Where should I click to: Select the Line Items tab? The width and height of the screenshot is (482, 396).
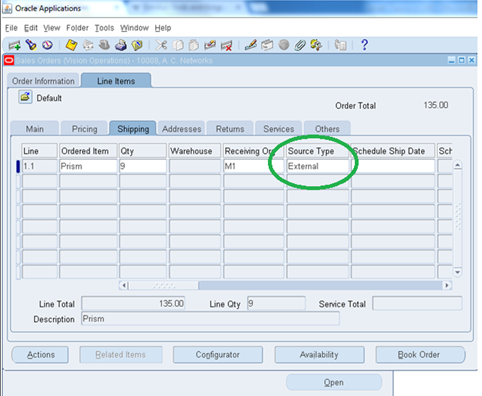[x=116, y=81]
